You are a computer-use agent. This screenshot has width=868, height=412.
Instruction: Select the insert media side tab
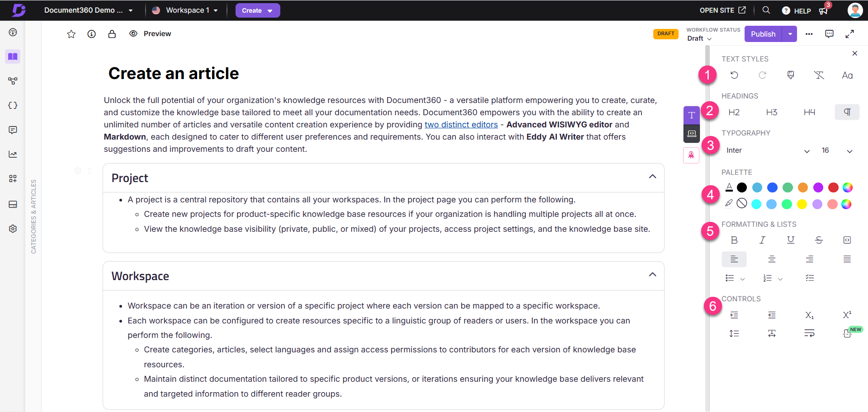pyautogui.click(x=691, y=134)
